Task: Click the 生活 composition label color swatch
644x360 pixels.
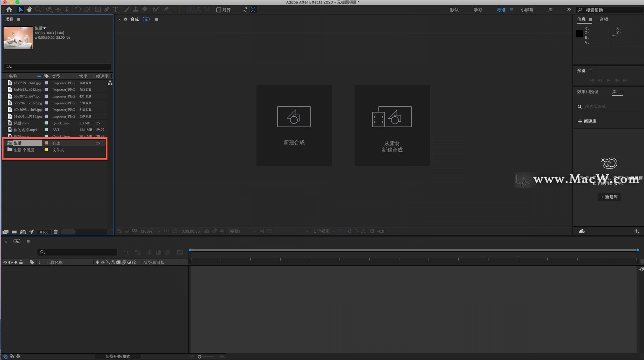Action: 46,143
